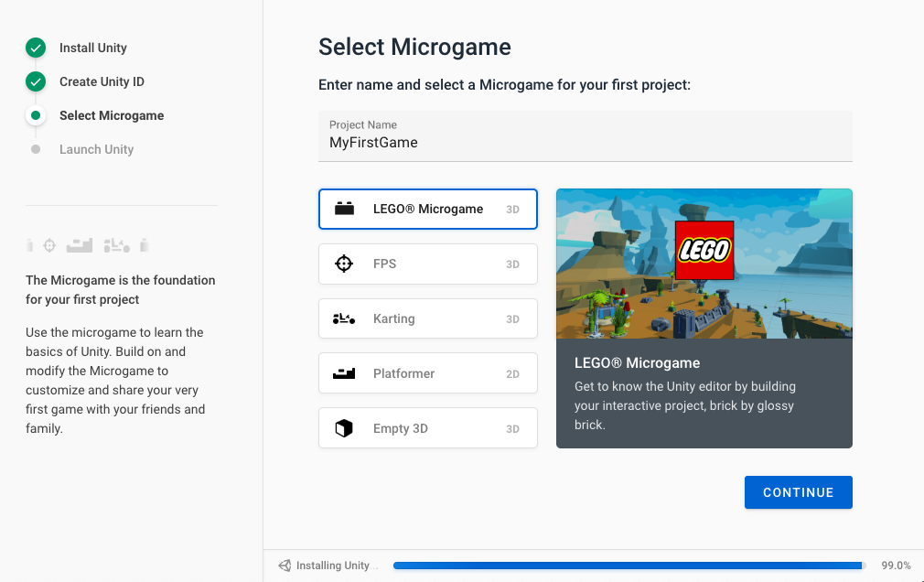Click the FPS crosshair icon
This screenshot has width=924, height=582.
pyautogui.click(x=344, y=264)
